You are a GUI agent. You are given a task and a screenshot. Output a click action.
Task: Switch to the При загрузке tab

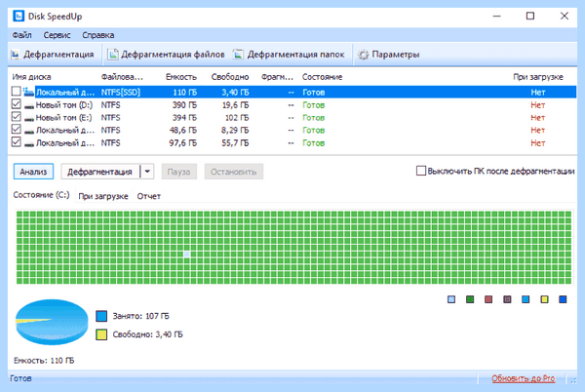[x=103, y=196]
